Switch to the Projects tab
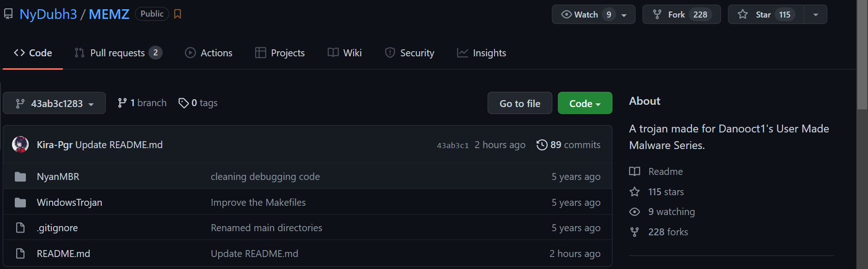The width and height of the screenshot is (868, 269). pyautogui.click(x=280, y=53)
